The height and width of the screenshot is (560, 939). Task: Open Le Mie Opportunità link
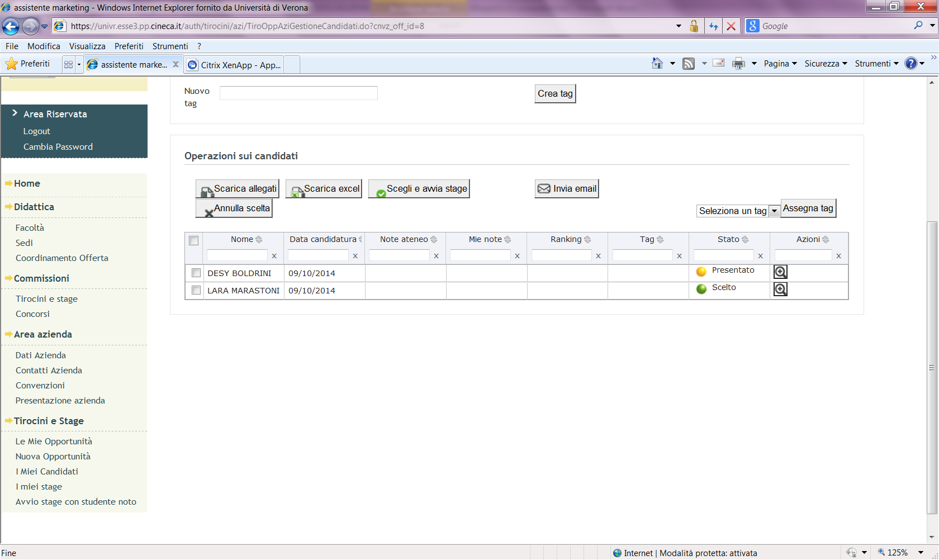(x=54, y=442)
